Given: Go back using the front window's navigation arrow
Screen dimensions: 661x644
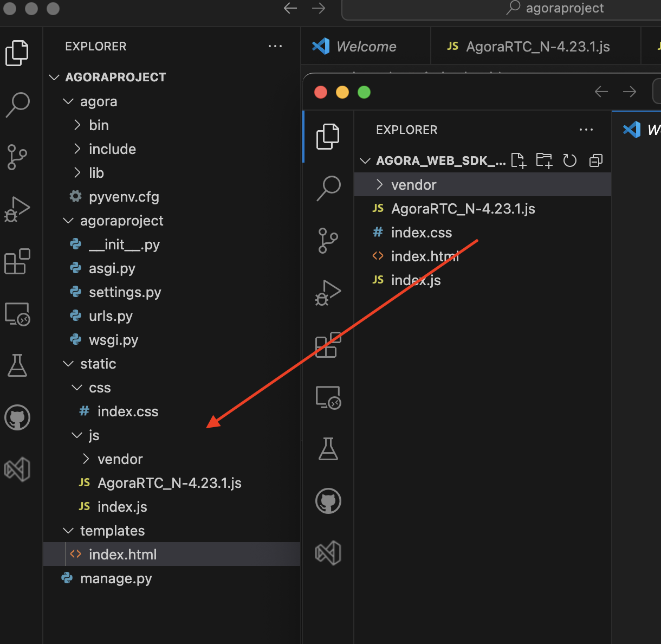Looking at the screenshot, I should [601, 92].
